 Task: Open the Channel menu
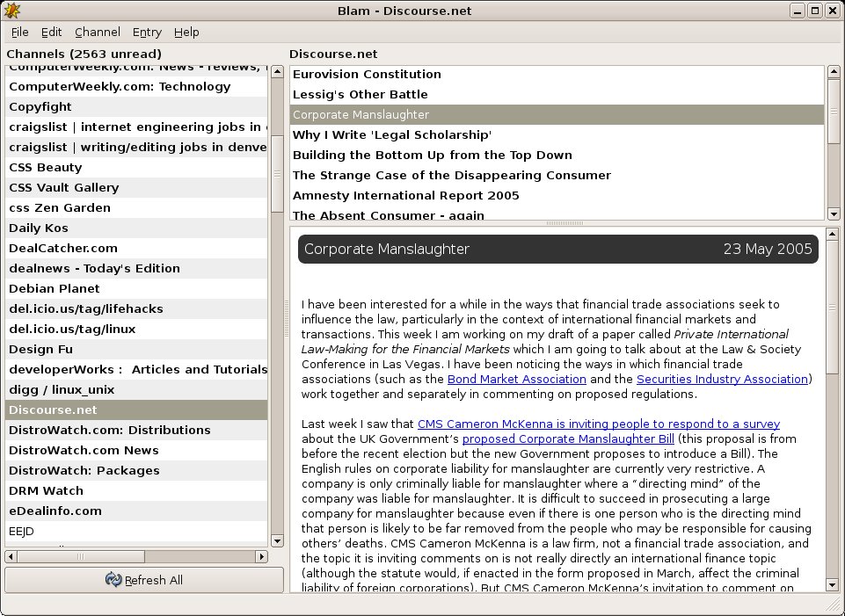click(x=98, y=33)
